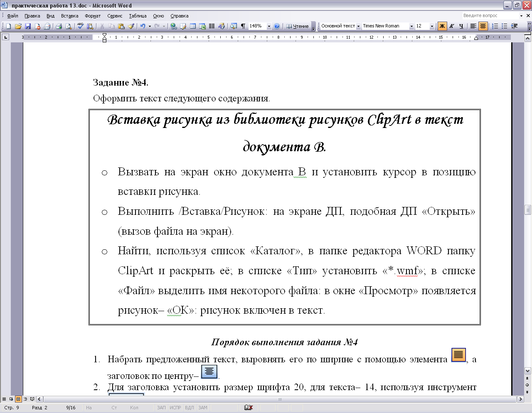Show the Drawing toolbar icon
This screenshot has height=413, width=532.
[222, 26]
